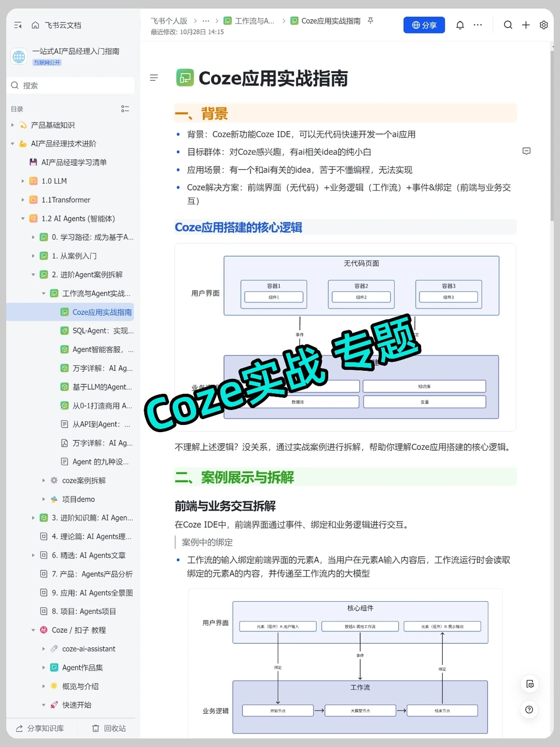Expand the 1.0 LLM node
Image resolution: width=560 pixels, height=747 pixels.
23,181
